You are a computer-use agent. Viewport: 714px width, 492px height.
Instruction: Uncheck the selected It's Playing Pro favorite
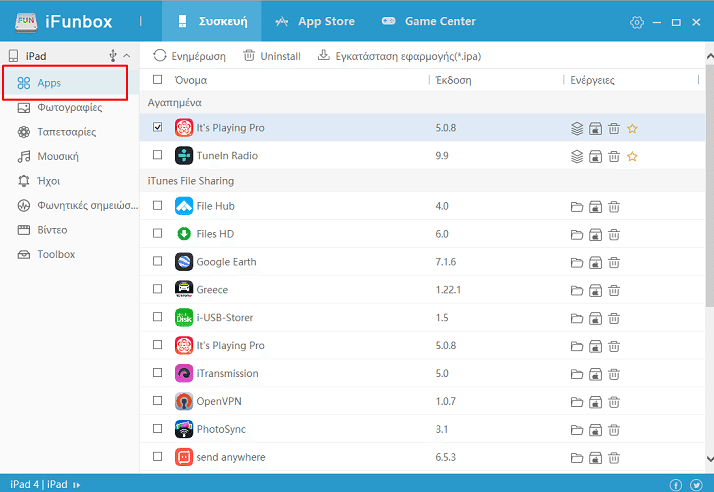[x=158, y=127]
